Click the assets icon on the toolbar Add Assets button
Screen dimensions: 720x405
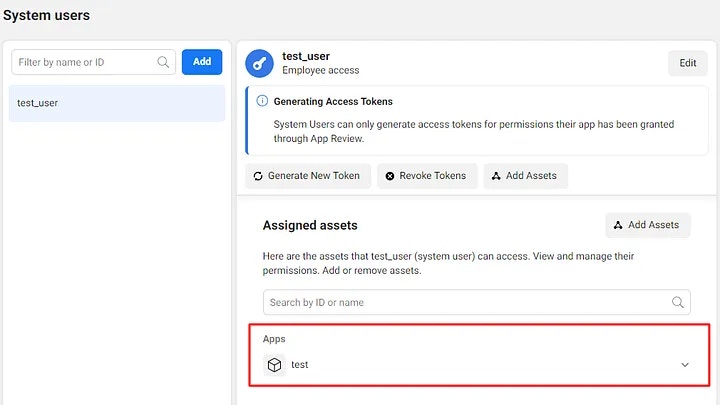(x=496, y=176)
